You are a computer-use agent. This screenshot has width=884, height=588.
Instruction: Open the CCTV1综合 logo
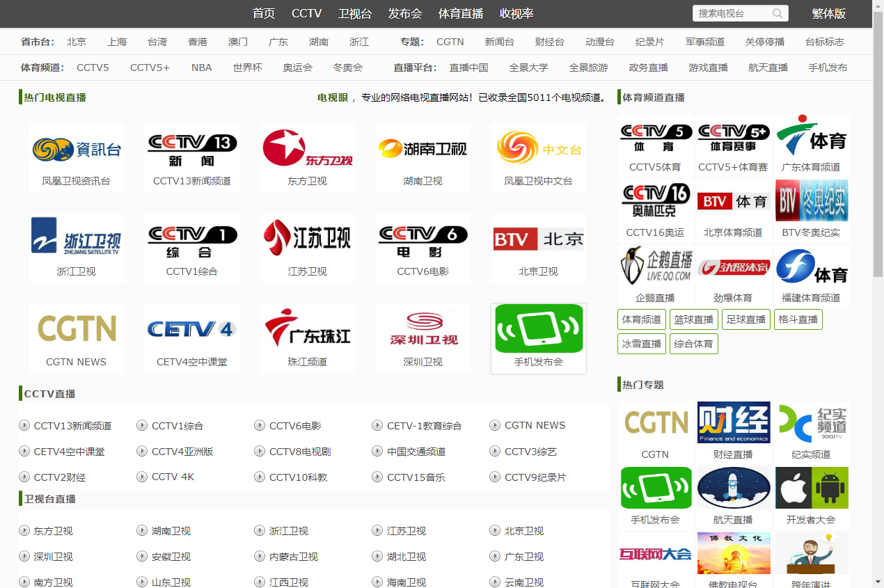coord(192,239)
